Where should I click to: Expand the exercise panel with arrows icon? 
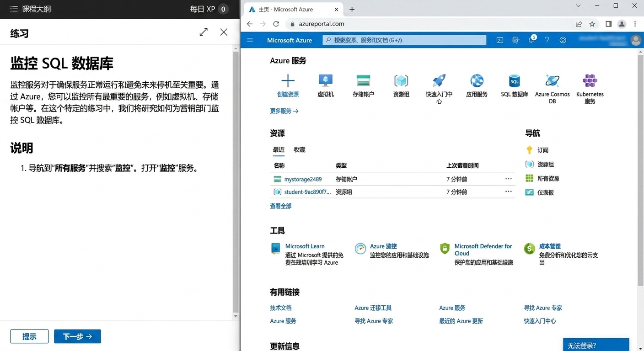point(204,32)
